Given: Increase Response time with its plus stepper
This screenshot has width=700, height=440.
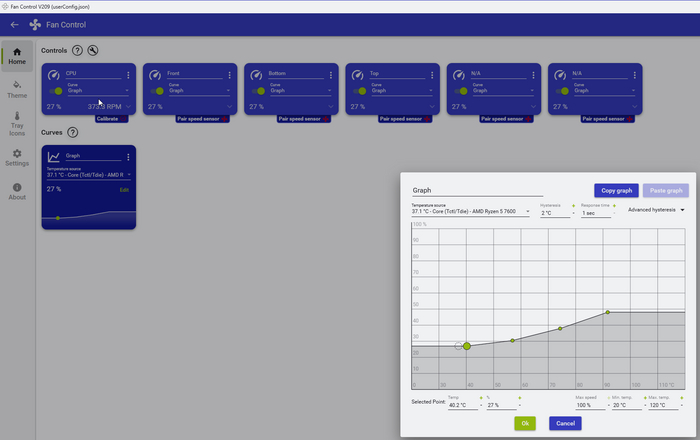Looking at the screenshot, I should 614,205.
